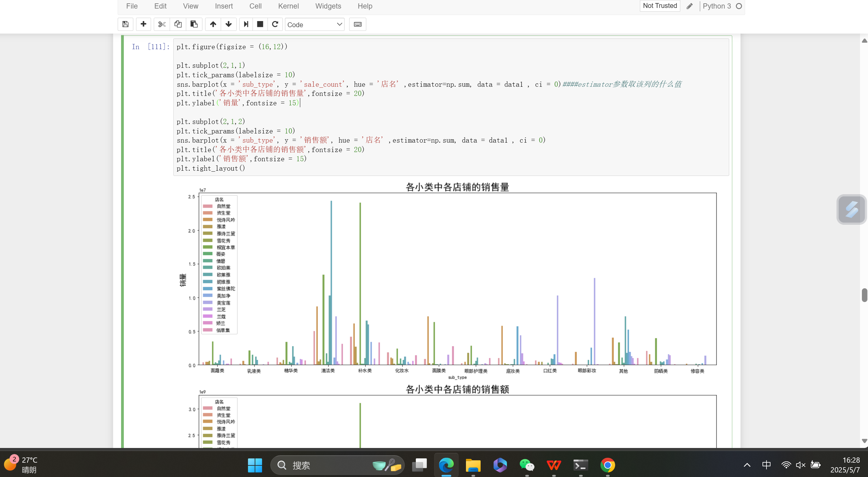The width and height of the screenshot is (868, 477).
Task: Restart the kernel with the circular arrow icon
Action: point(275,24)
